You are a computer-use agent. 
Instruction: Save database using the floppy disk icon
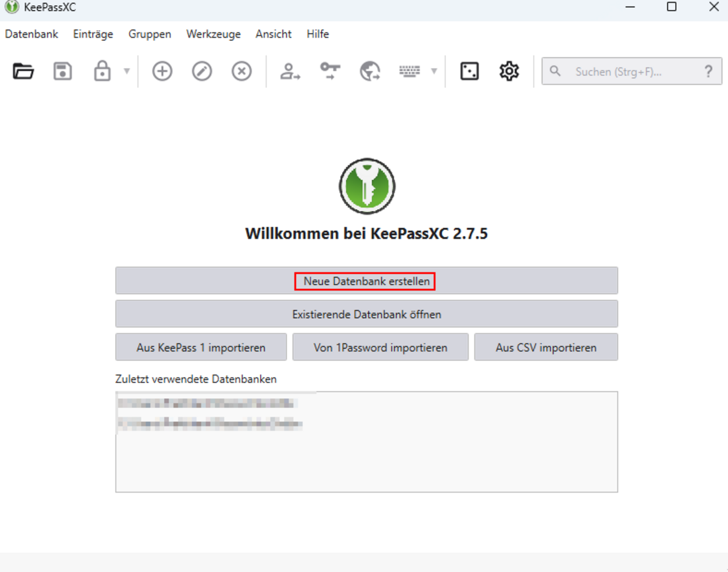coord(63,71)
